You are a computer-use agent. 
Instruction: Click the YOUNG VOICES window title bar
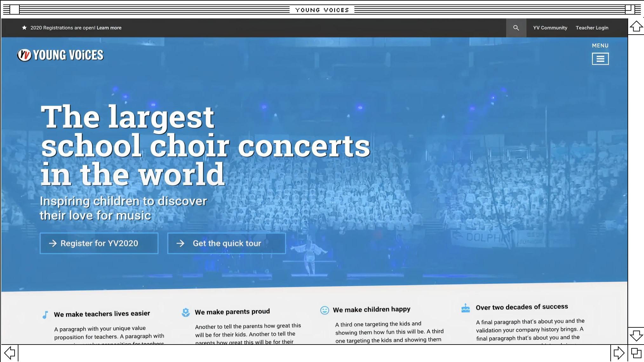tap(322, 10)
